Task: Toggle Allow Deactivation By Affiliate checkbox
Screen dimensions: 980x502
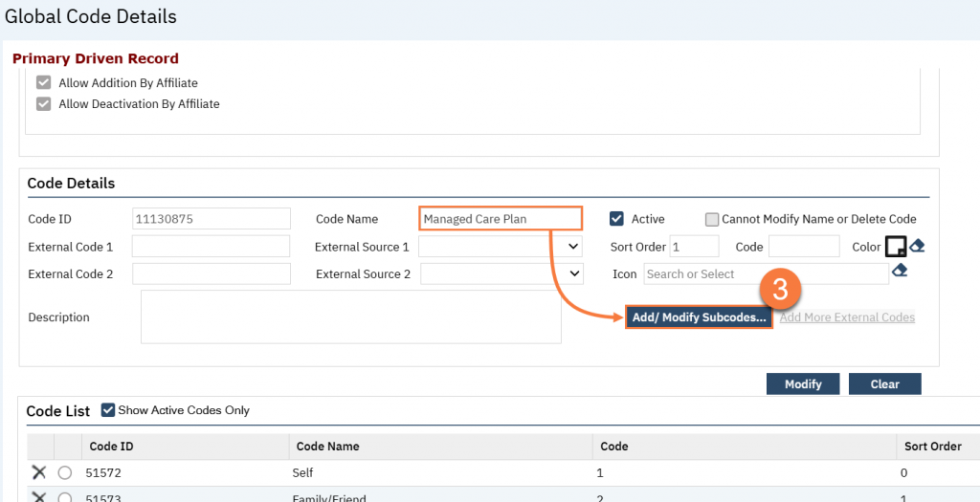Action: pos(43,103)
